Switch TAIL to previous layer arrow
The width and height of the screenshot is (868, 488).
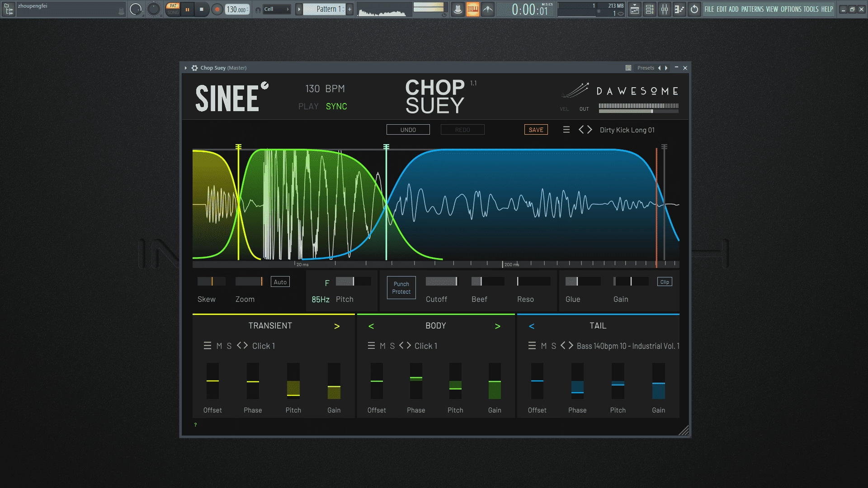(532, 326)
